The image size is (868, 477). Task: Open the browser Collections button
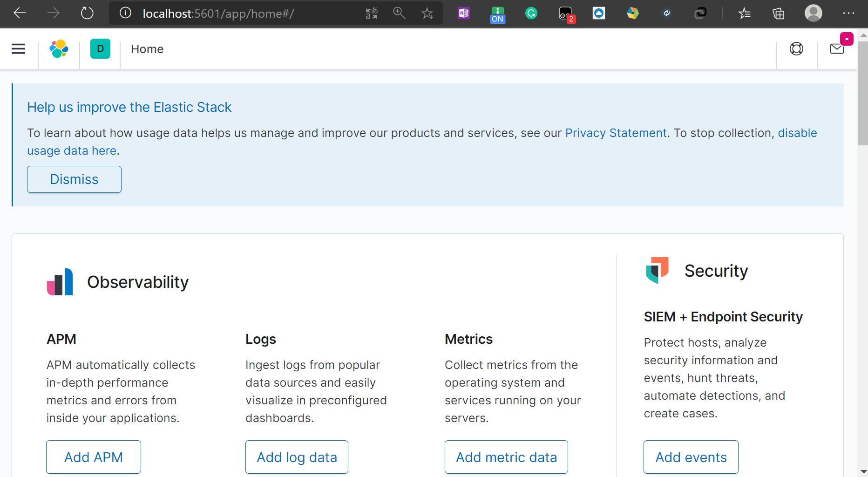pyautogui.click(x=779, y=13)
